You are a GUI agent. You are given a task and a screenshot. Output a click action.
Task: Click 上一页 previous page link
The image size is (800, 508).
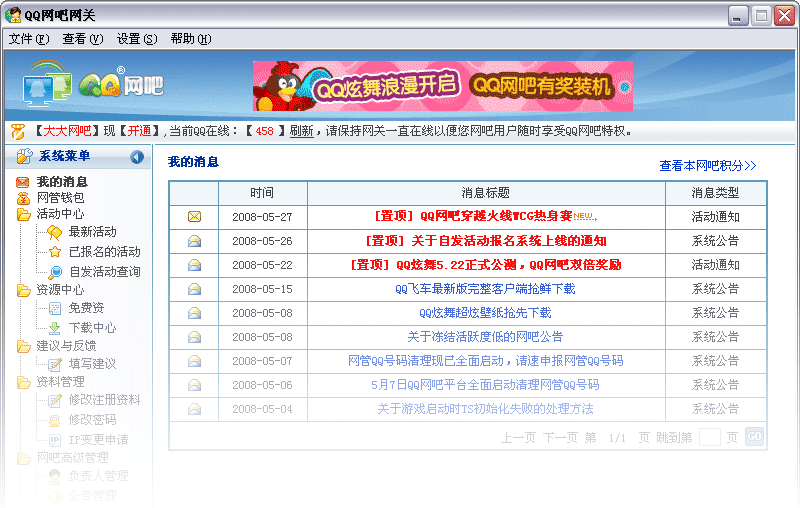click(x=518, y=438)
